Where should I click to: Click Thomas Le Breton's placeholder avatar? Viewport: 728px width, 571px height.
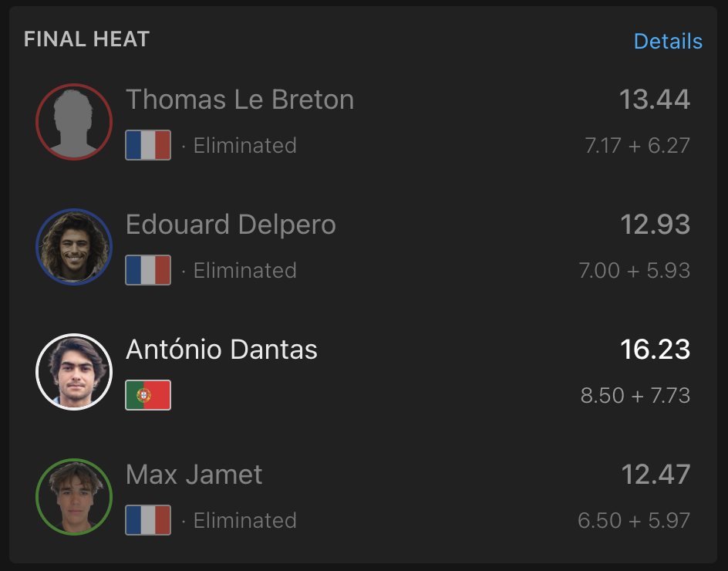pyautogui.click(x=74, y=122)
